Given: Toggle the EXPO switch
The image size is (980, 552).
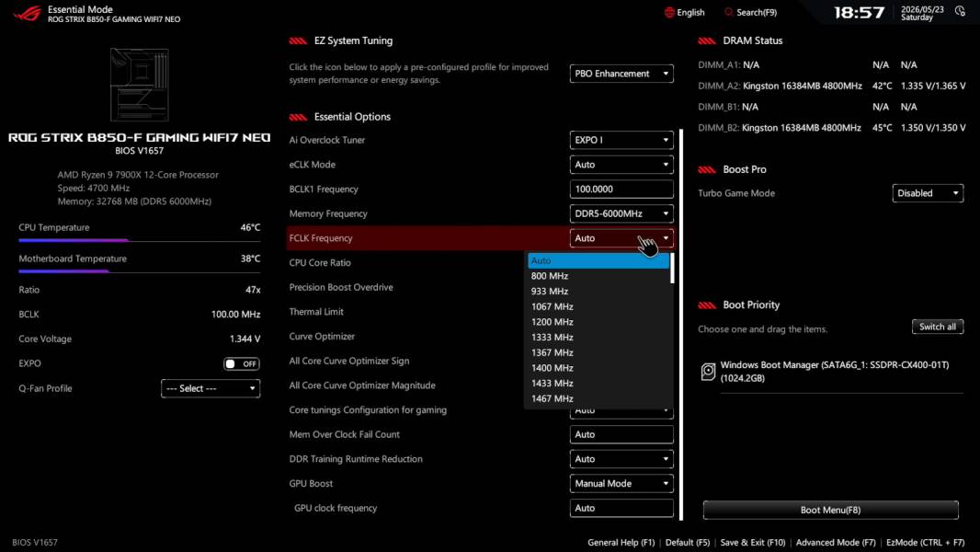Looking at the screenshot, I should click(x=242, y=363).
